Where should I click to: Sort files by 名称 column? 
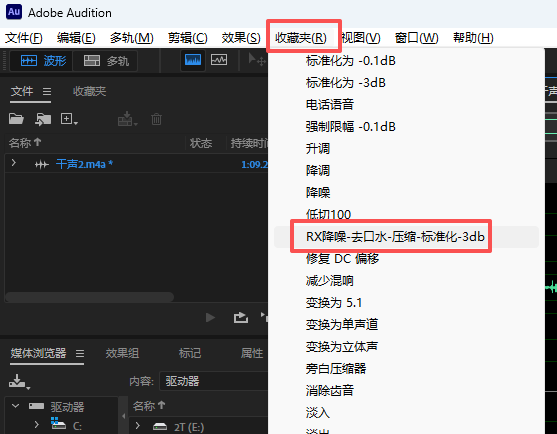[x=25, y=143]
